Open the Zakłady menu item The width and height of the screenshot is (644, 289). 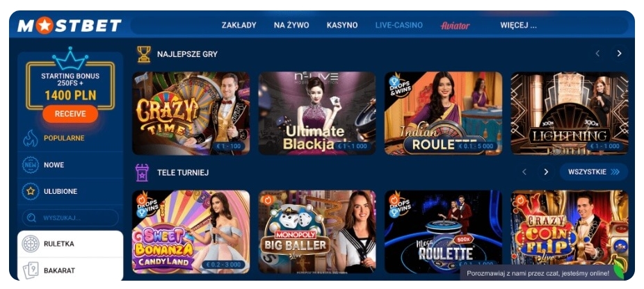239,26
